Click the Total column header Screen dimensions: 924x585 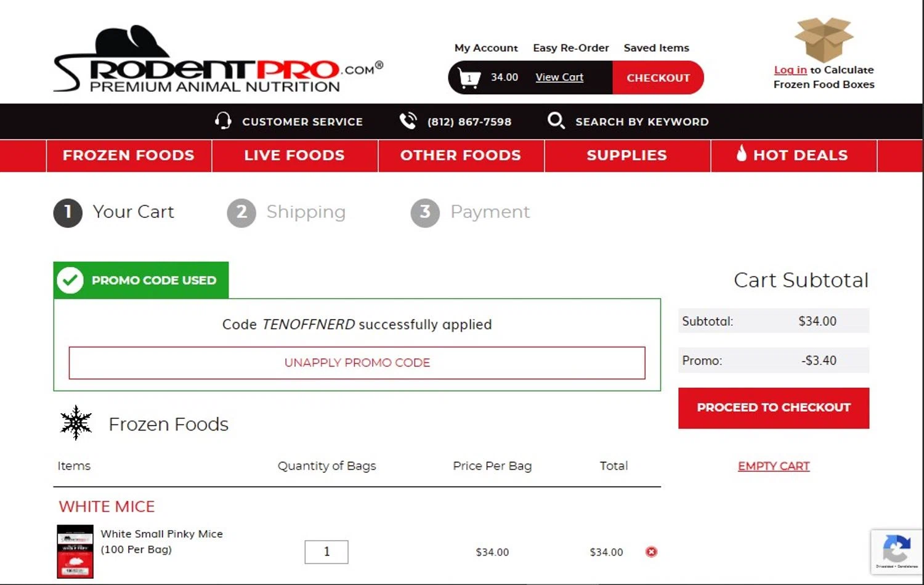[x=614, y=466]
